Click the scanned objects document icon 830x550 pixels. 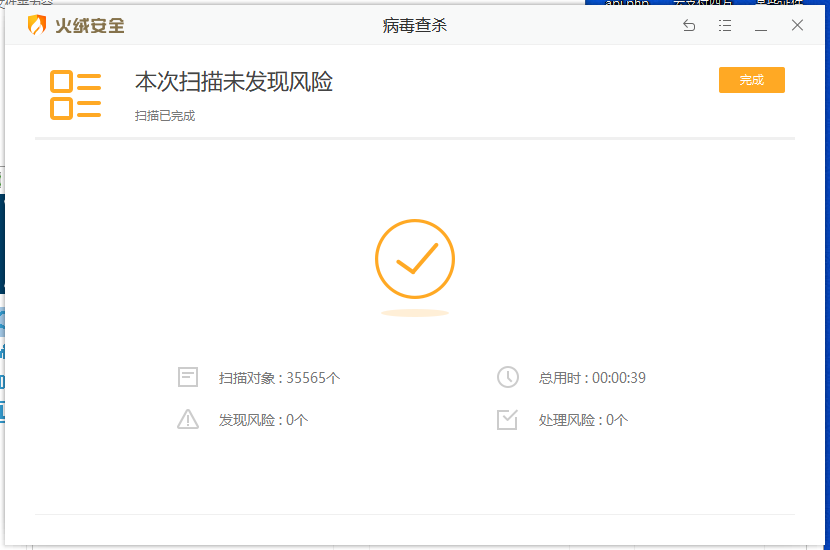pos(188,377)
